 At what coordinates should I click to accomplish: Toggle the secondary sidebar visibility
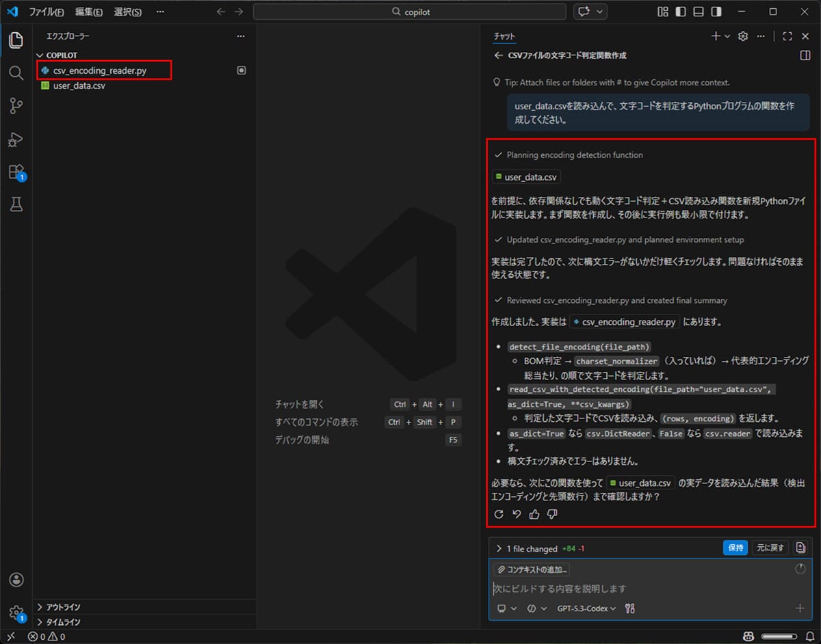pyautogui.click(x=717, y=11)
